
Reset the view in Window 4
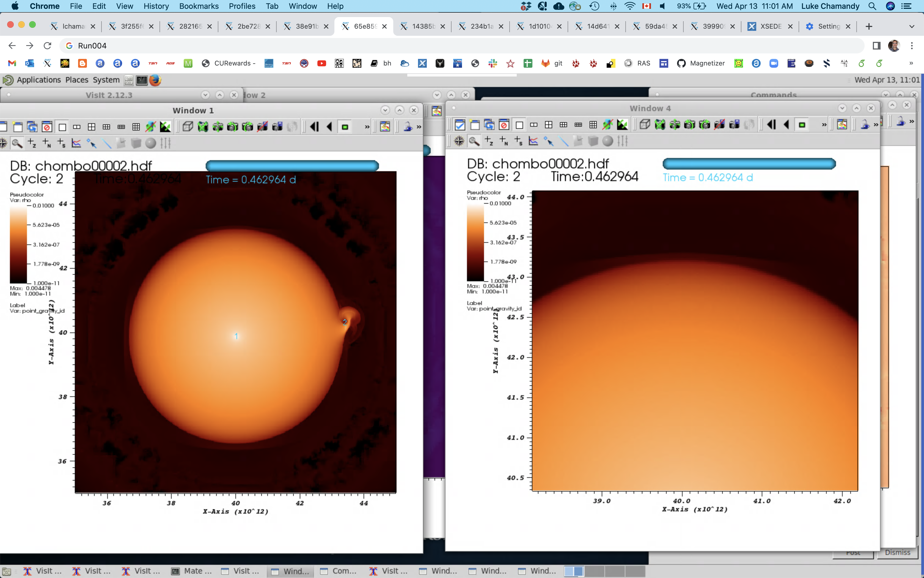(x=660, y=125)
